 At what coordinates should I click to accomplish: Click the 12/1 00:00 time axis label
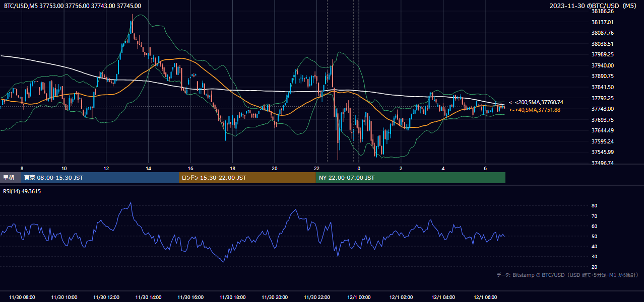coord(359,297)
